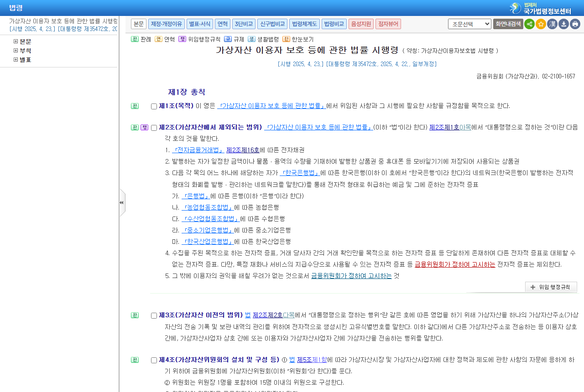Open the red 금융위원회가 정하여 고시하는 link
This screenshot has height=392, width=584.
point(455,264)
